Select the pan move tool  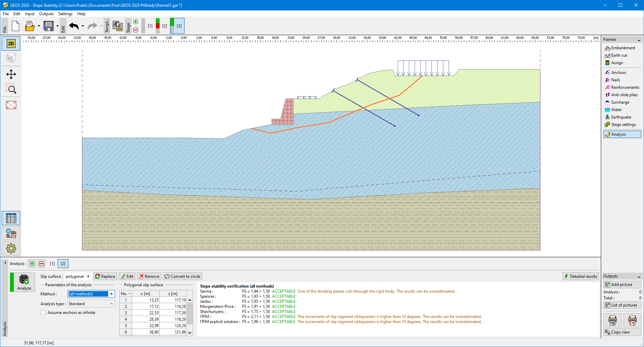(x=11, y=74)
